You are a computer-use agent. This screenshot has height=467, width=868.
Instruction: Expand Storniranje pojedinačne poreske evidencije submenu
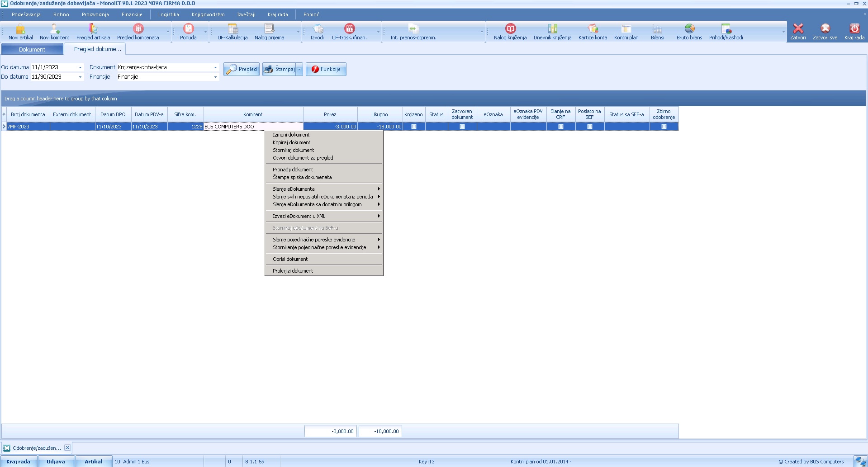point(324,247)
